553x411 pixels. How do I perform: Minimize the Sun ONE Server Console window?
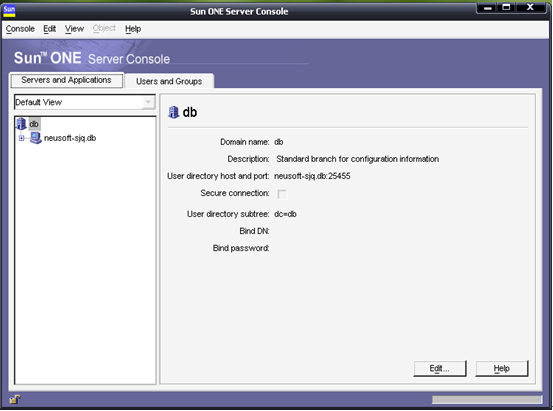click(x=488, y=8)
